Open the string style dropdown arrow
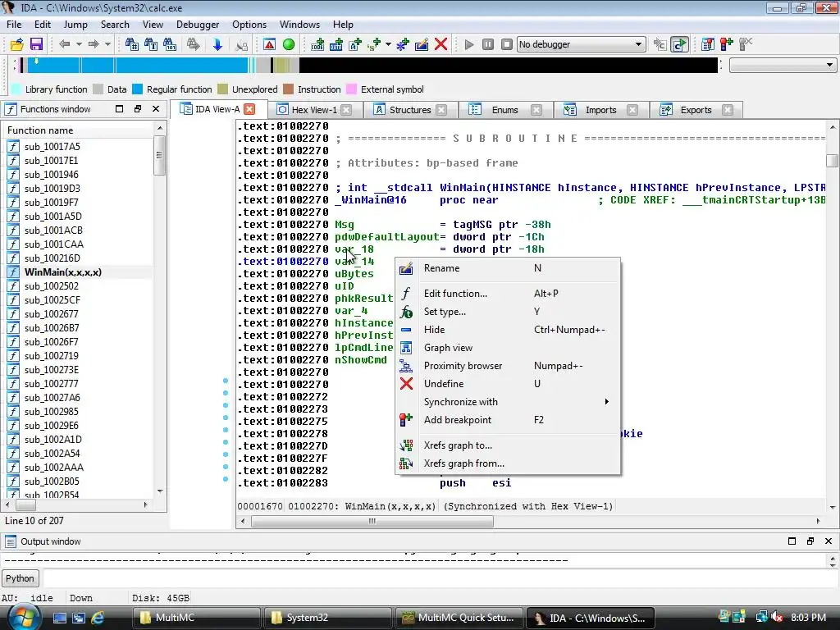The image size is (840, 630). tap(388, 44)
